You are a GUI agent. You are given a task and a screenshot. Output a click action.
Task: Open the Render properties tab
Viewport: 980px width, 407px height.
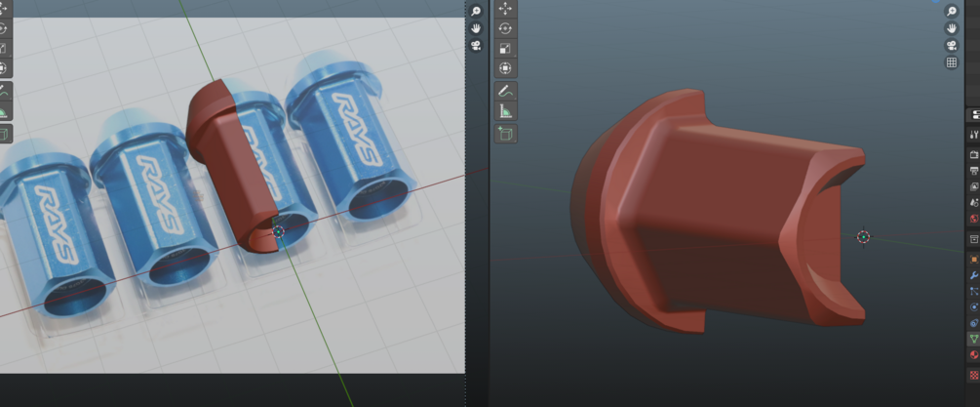coord(974,154)
